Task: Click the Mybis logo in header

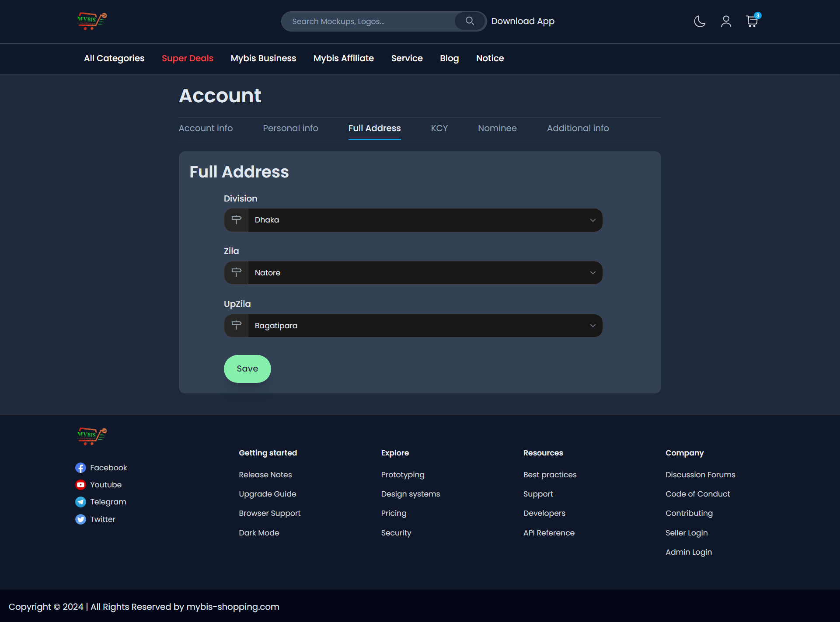Action: click(92, 21)
